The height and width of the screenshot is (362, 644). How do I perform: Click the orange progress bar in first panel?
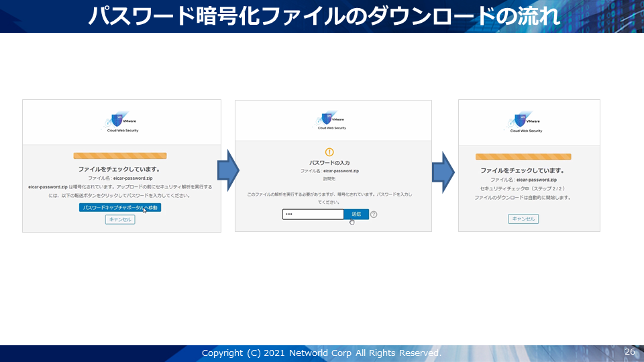pyautogui.click(x=120, y=156)
